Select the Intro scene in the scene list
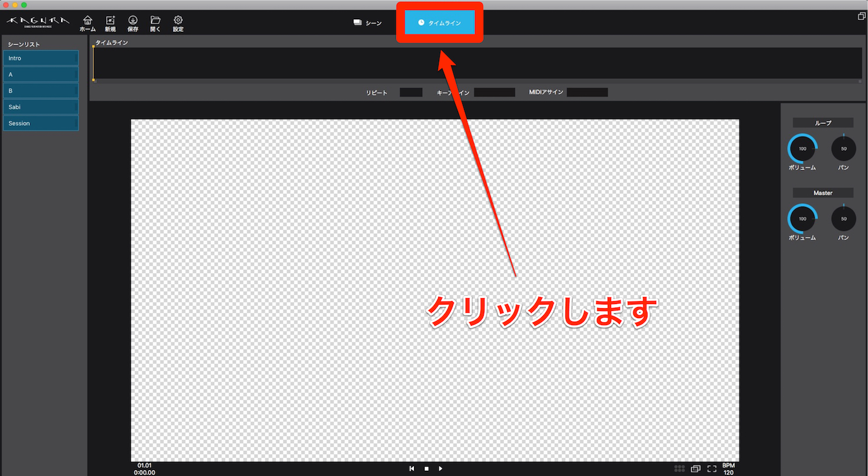 pyautogui.click(x=40, y=58)
